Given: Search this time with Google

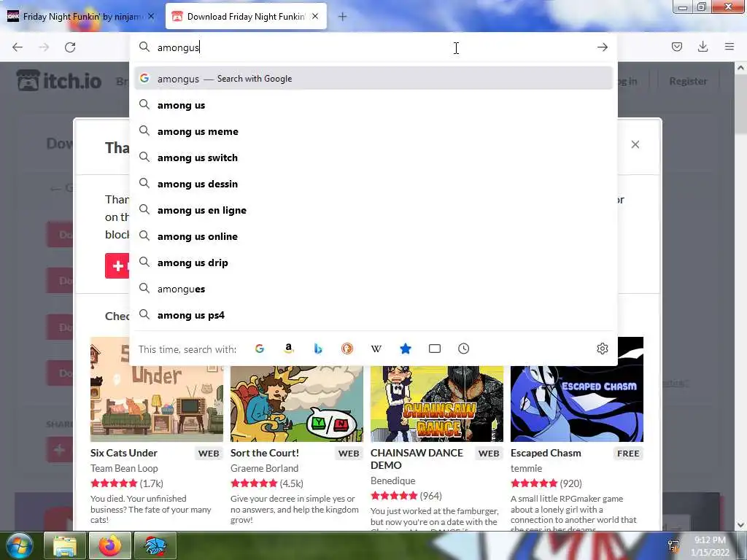Looking at the screenshot, I should 259,349.
